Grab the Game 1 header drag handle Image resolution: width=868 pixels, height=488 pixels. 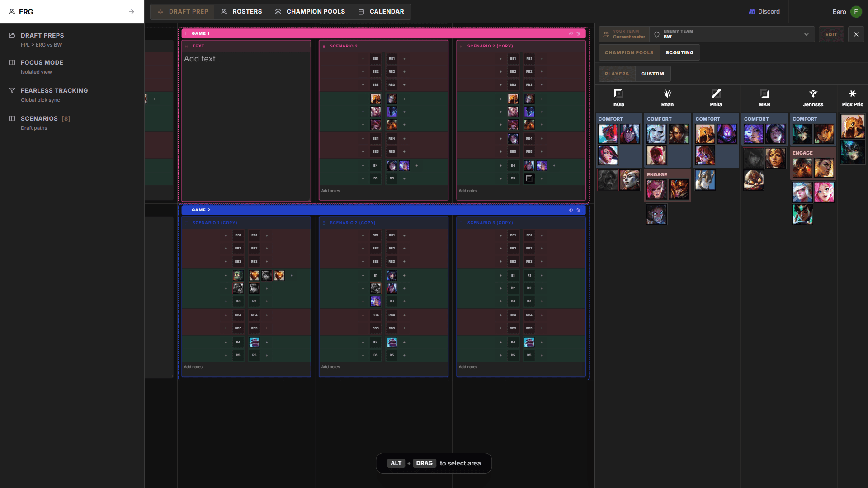click(186, 33)
